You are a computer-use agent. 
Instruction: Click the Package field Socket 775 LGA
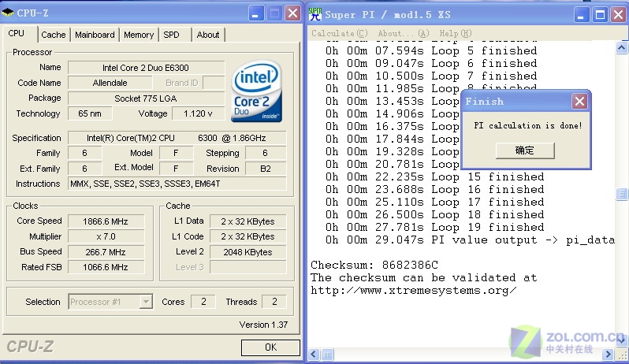coord(146,98)
